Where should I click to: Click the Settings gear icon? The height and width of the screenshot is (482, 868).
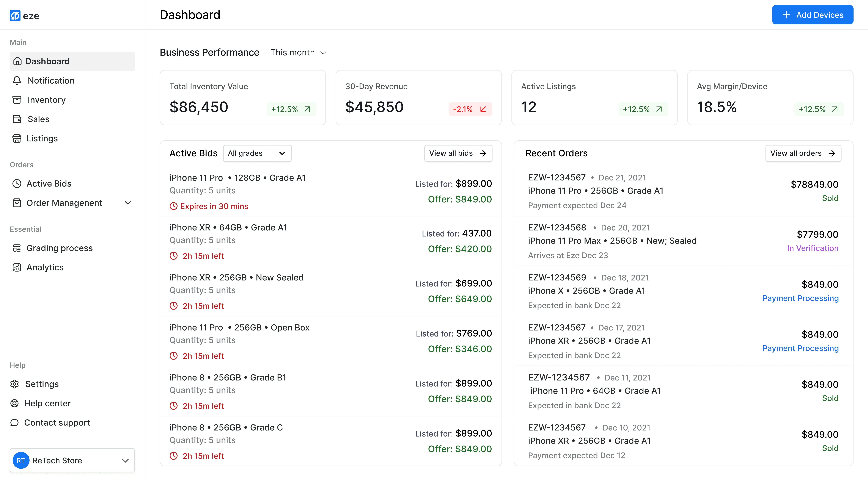[x=14, y=384]
